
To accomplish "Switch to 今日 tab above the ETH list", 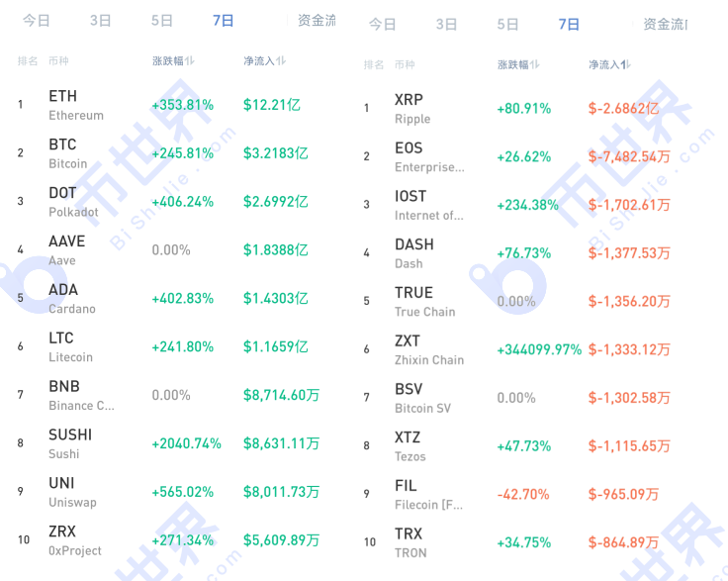I will click(x=37, y=20).
